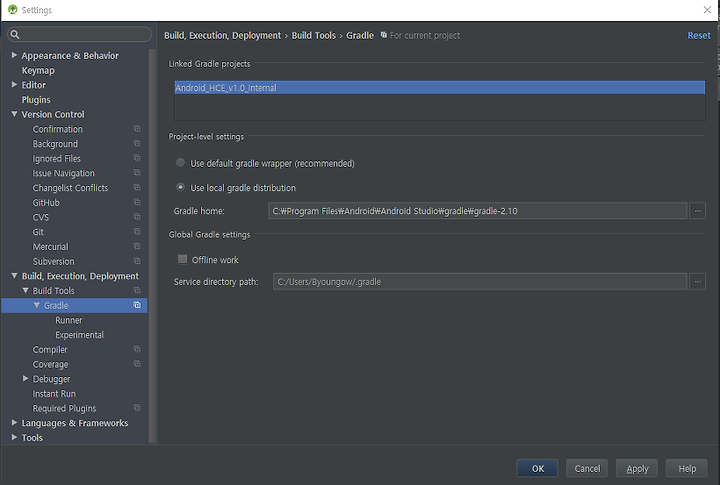Click per-project icon next to Build Tools

pos(137,290)
